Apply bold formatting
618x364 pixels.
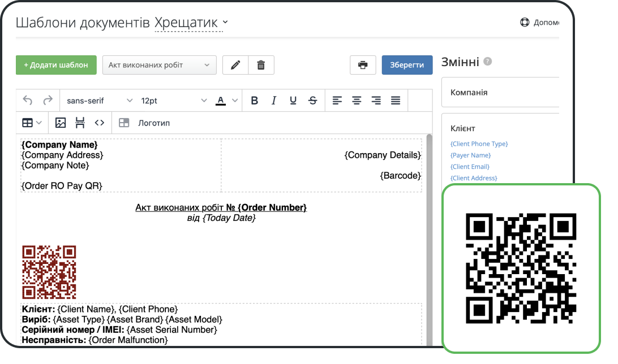(x=254, y=100)
